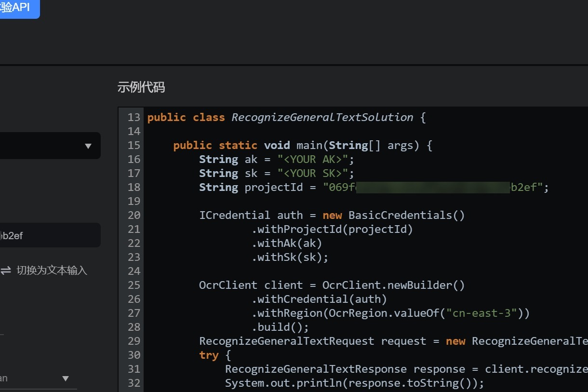This screenshot has height=392, width=588.
Task: Click the "<YOUR AK>" placeholder on line 16
Action: click(314, 159)
